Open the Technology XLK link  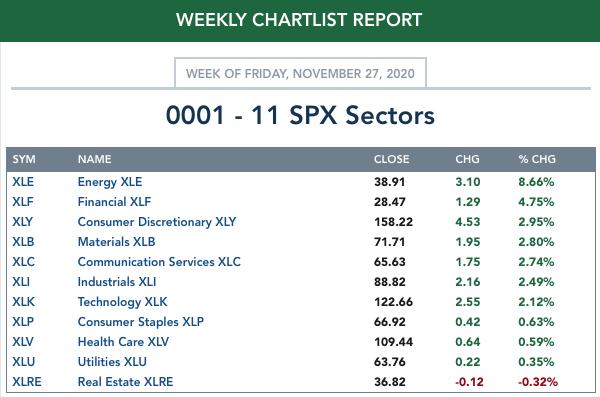tap(122, 302)
